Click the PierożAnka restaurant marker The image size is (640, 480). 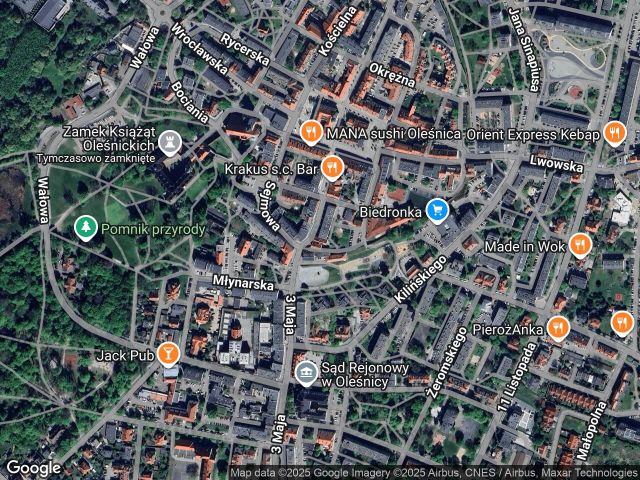[558, 328]
